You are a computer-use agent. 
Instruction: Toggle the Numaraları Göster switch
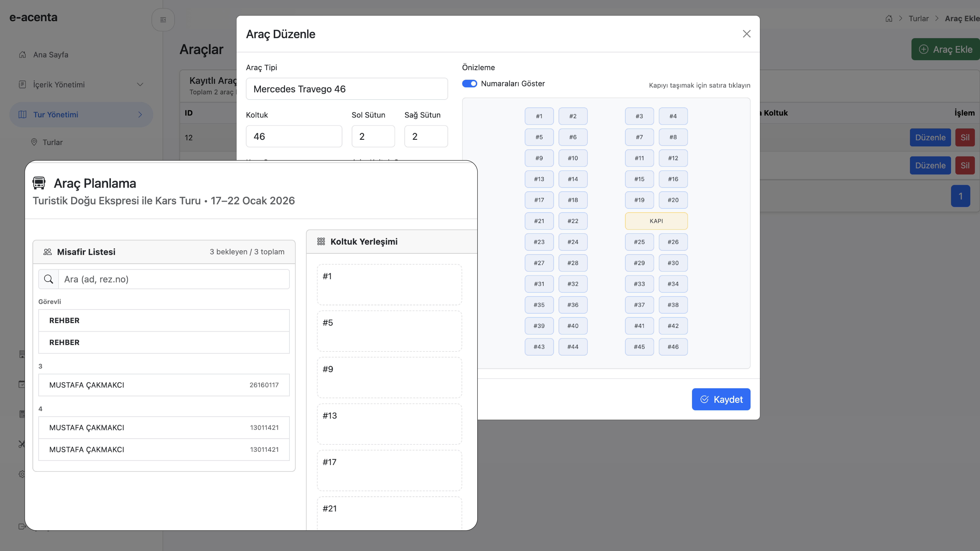469,84
